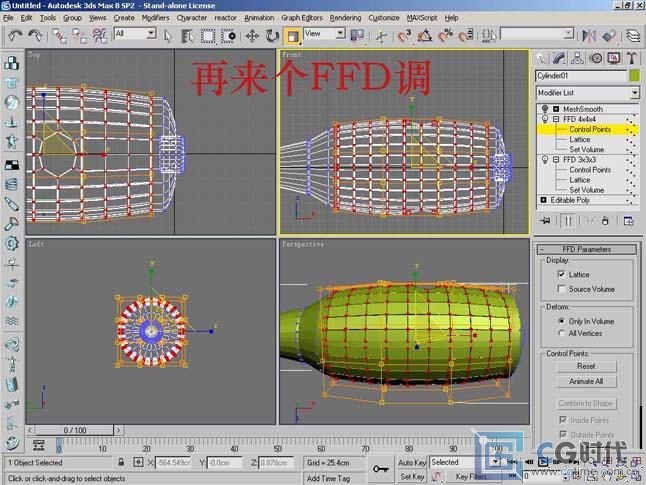Enable Source Volume checkbox
Screen dimensions: 646x485
point(561,289)
